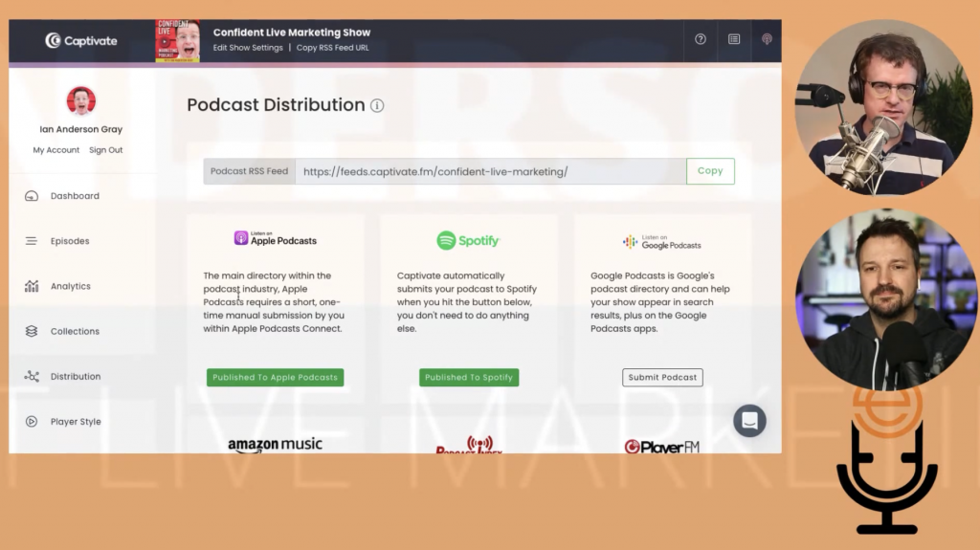Click the Confident Live Marketing Show title

point(292,33)
